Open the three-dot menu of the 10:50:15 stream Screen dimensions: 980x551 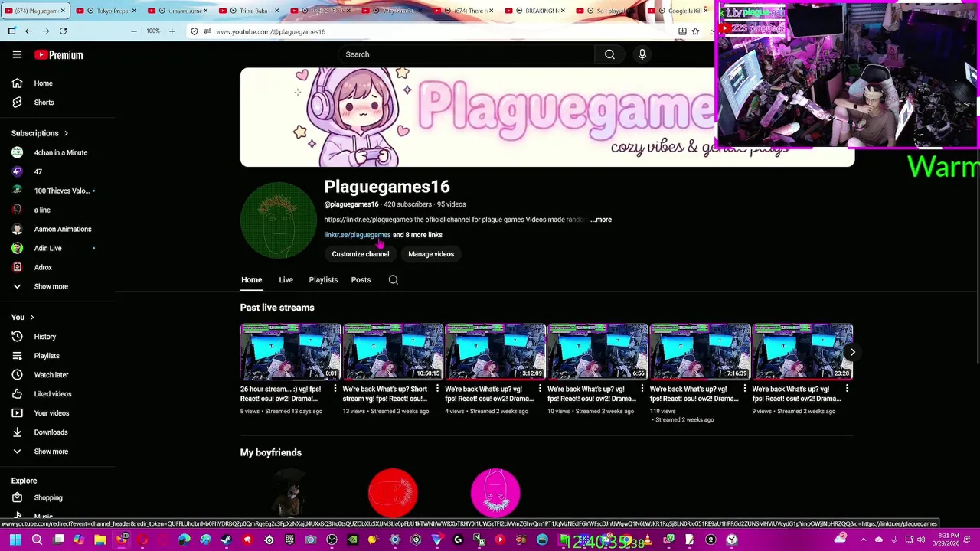point(437,390)
